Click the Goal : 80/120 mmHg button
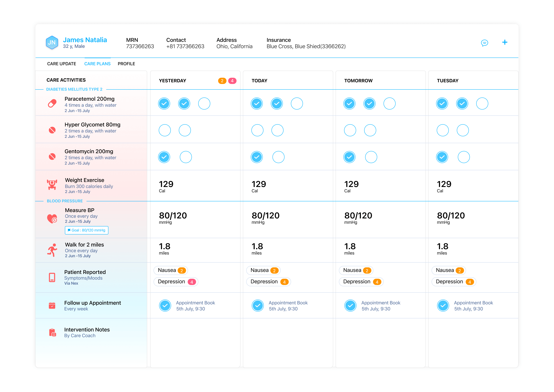Screen dimensions: 554x392 coord(87,230)
